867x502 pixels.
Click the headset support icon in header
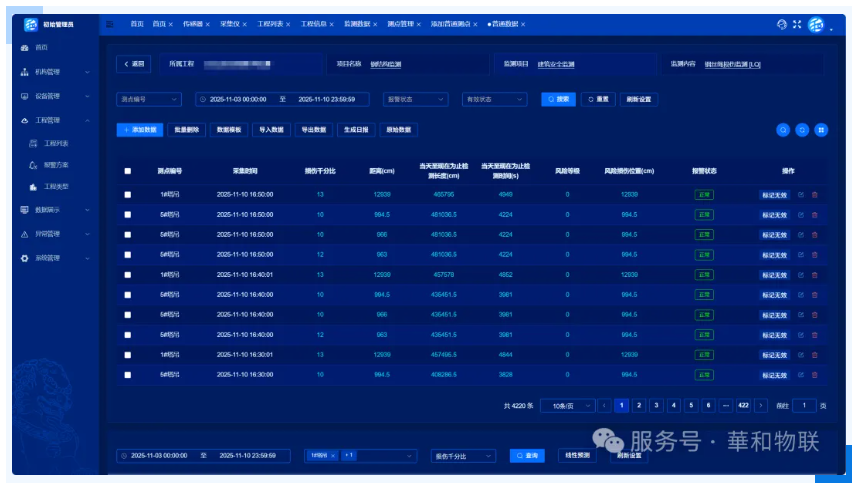(x=782, y=24)
